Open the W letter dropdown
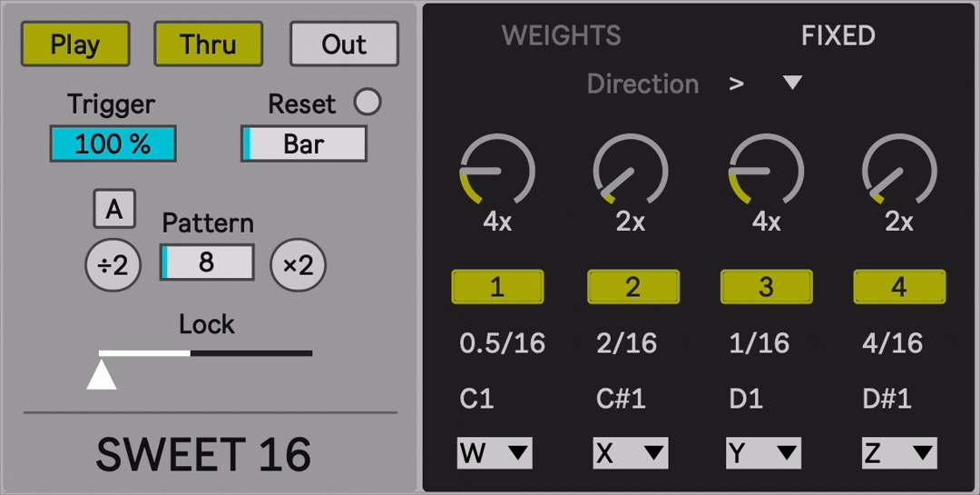 pos(495,452)
